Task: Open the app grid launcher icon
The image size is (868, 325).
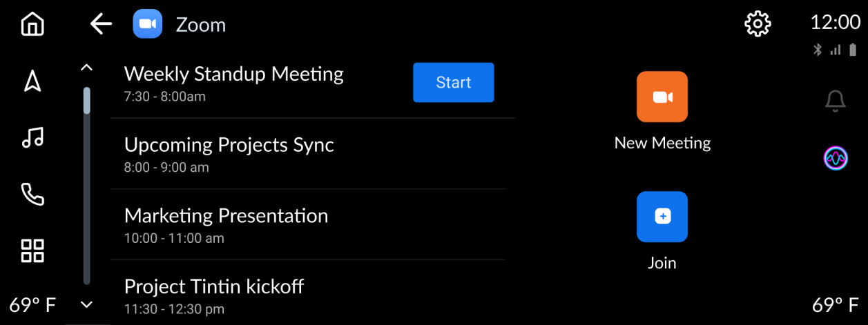Action: point(32,251)
